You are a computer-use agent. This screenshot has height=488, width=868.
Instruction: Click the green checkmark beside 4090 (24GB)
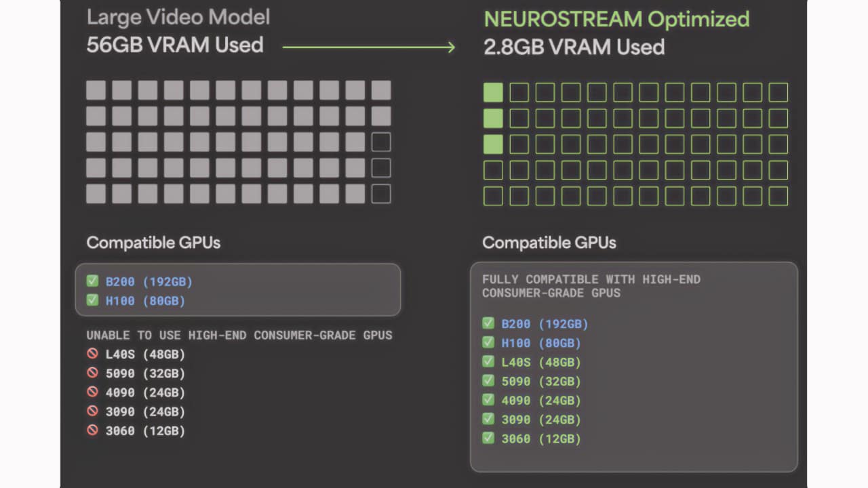coord(488,400)
